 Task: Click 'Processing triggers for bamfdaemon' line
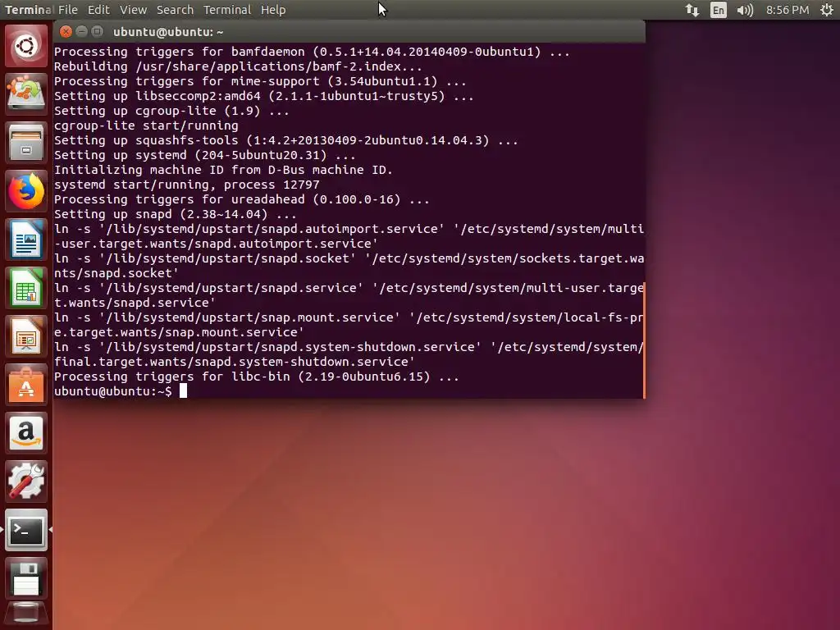point(312,52)
